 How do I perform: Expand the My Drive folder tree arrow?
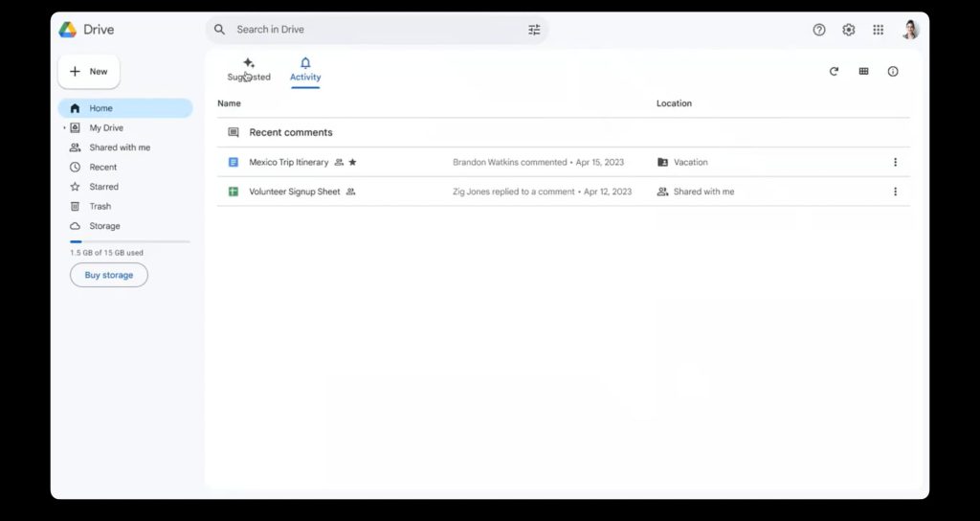pyautogui.click(x=64, y=128)
